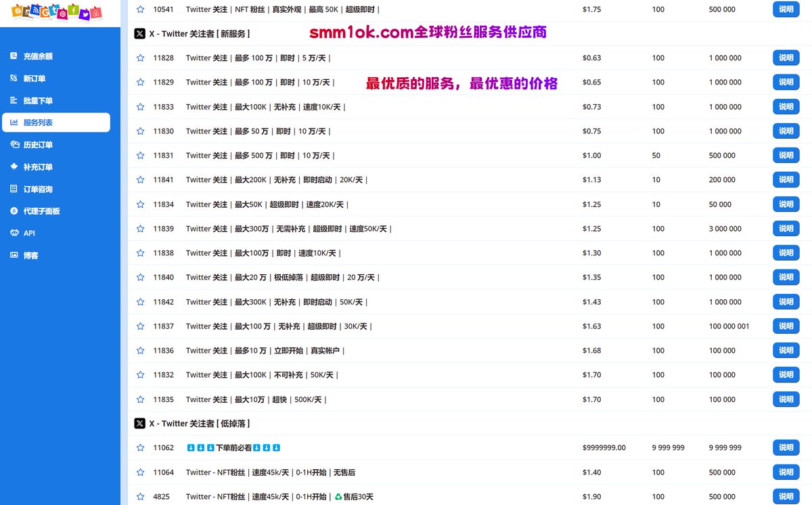Open 说明 for service 4825

pos(786,497)
